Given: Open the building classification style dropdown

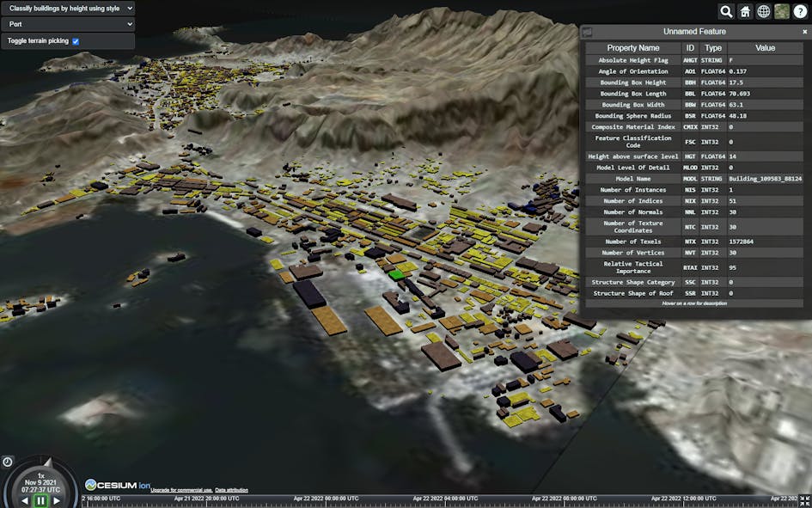Looking at the screenshot, I should click(69, 9).
